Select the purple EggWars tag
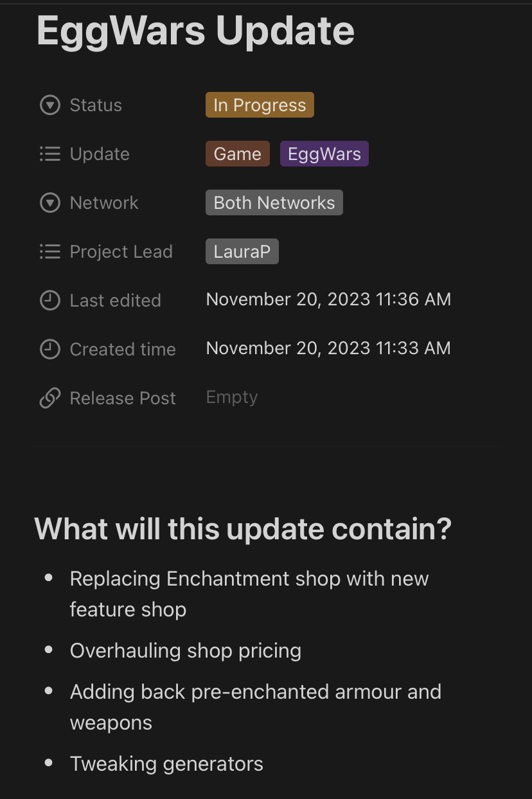Image resolution: width=532 pixels, height=799 pixels. click(324, 154)
